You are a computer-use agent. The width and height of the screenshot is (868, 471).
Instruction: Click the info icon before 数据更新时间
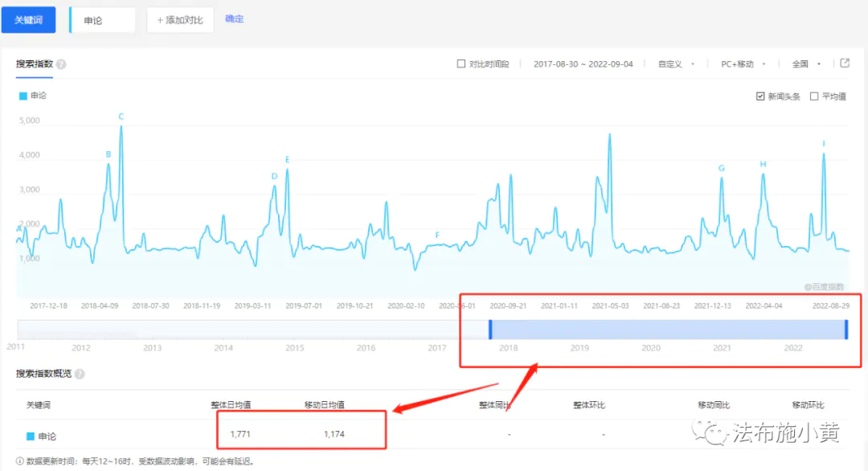[20, 461]
